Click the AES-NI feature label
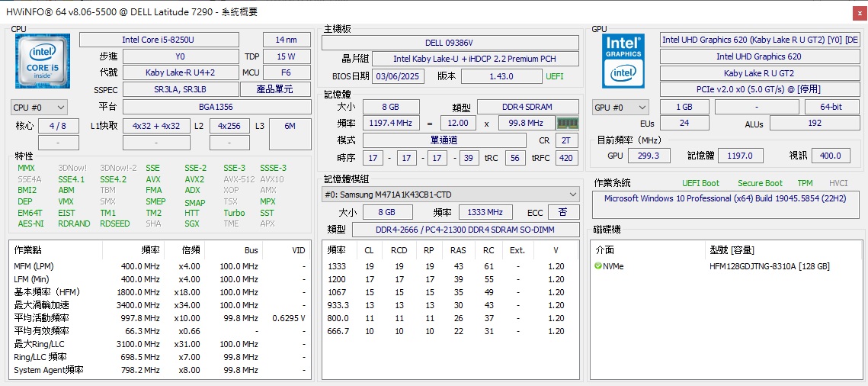 click(30, 224)
